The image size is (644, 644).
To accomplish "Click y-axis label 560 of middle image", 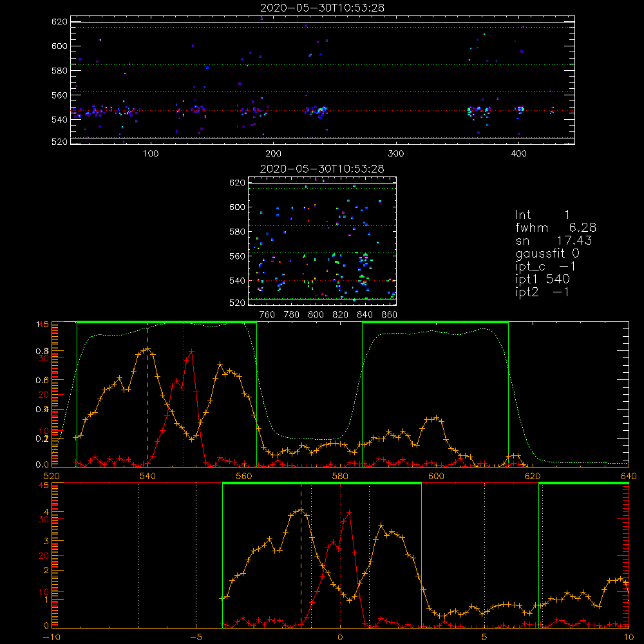I will pos(237,256).
